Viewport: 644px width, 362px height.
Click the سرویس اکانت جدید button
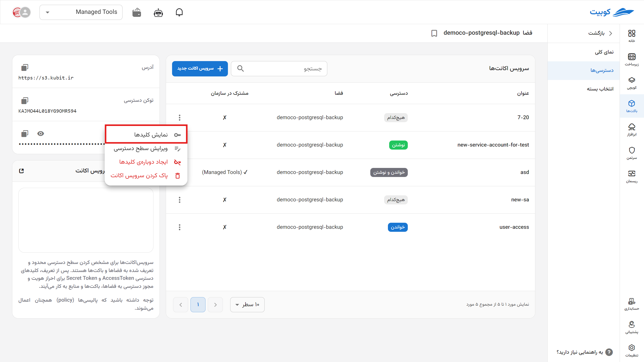[200, 68]
